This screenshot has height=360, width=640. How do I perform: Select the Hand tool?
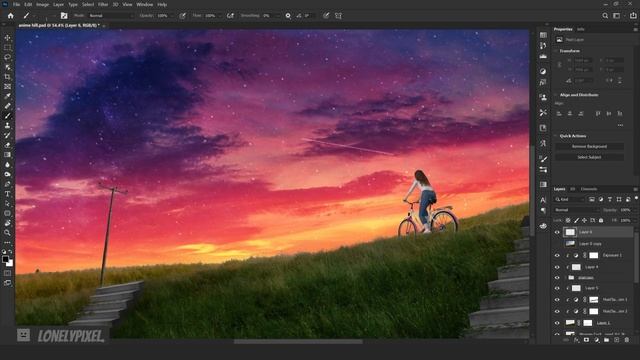click(x=7, y=223)
